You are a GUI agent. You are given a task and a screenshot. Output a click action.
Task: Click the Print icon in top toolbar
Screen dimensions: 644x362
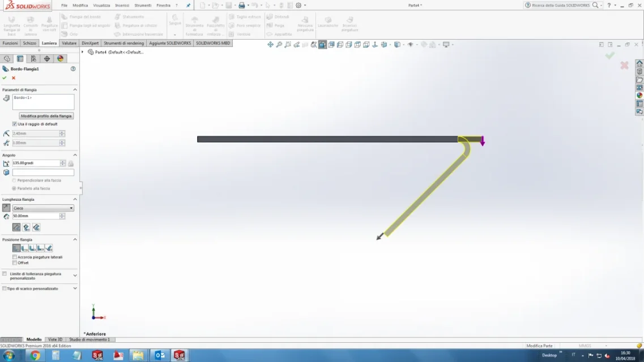(241, 5)
